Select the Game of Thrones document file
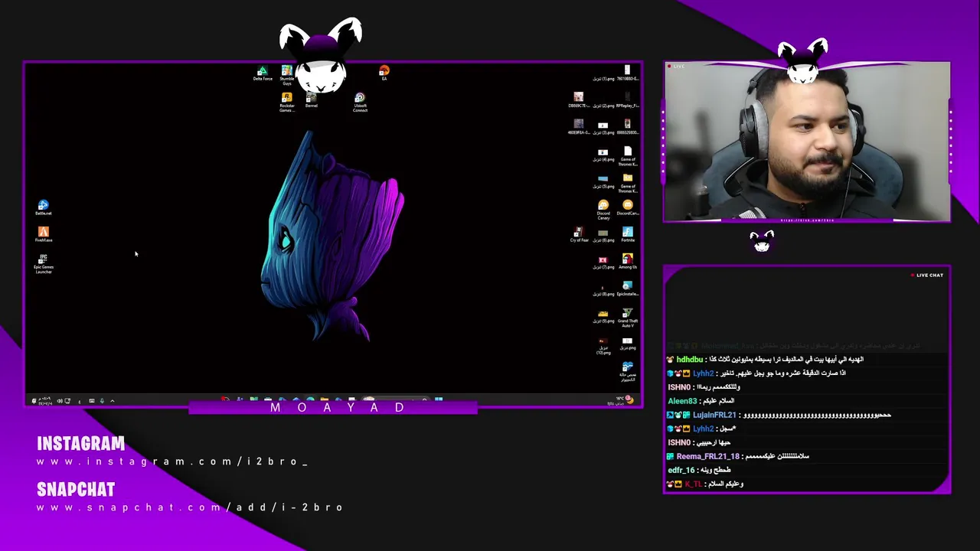The height and width of the screenshot is (551, 980). tap(628, 156)
